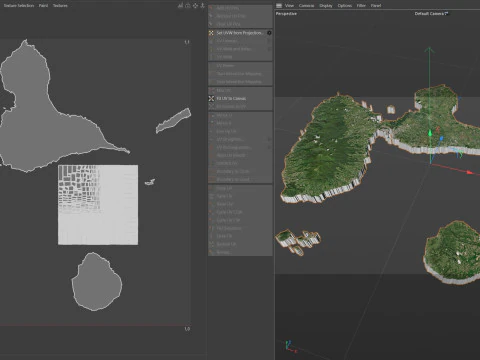This screenshot has height=360, width=480.
Task: Click the Perspective viewport label
Action: tap(286, 14)
